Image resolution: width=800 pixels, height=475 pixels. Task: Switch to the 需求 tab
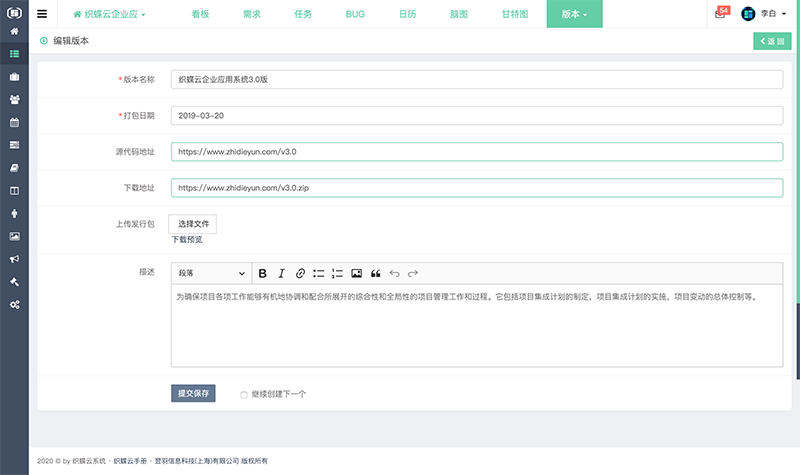pyautogui.click(x=252, y=14)
